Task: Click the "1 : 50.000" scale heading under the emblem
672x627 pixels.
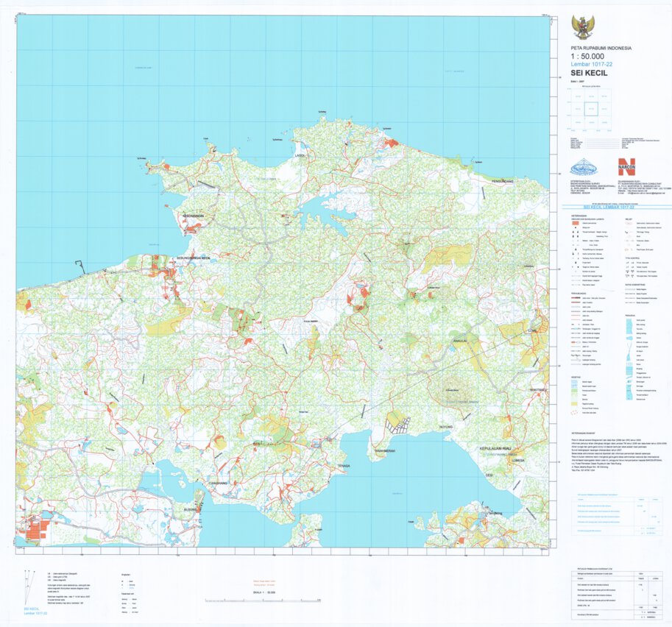Action: click(587, 56)
